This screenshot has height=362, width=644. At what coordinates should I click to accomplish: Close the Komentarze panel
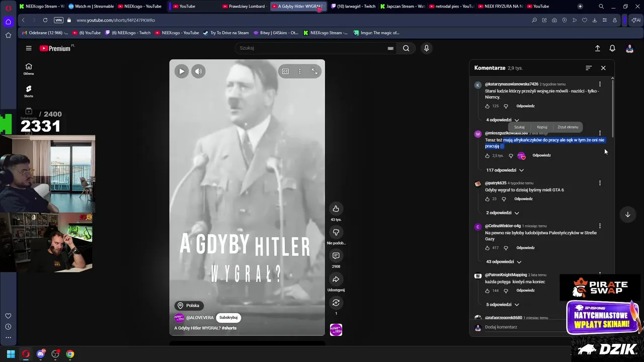(603, 68)
